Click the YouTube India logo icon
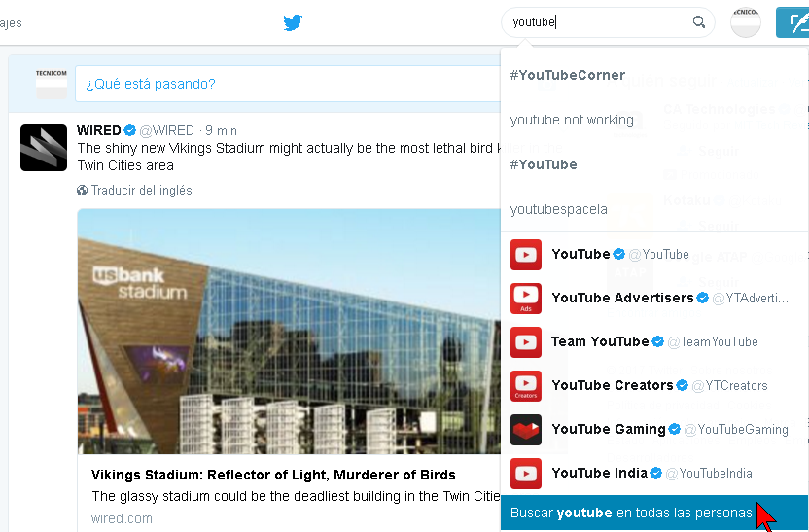809x532 pixels. (x=526, y=474)
